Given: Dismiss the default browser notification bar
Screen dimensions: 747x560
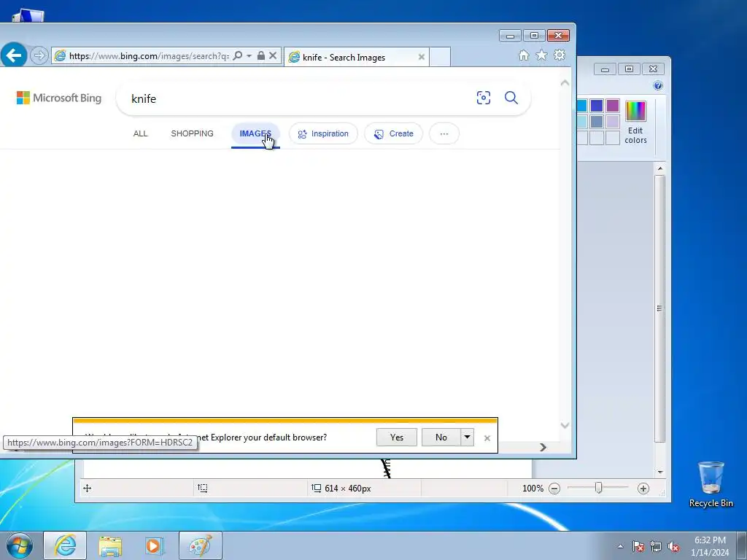Looking at the screenshot, I should coord(487,438).
